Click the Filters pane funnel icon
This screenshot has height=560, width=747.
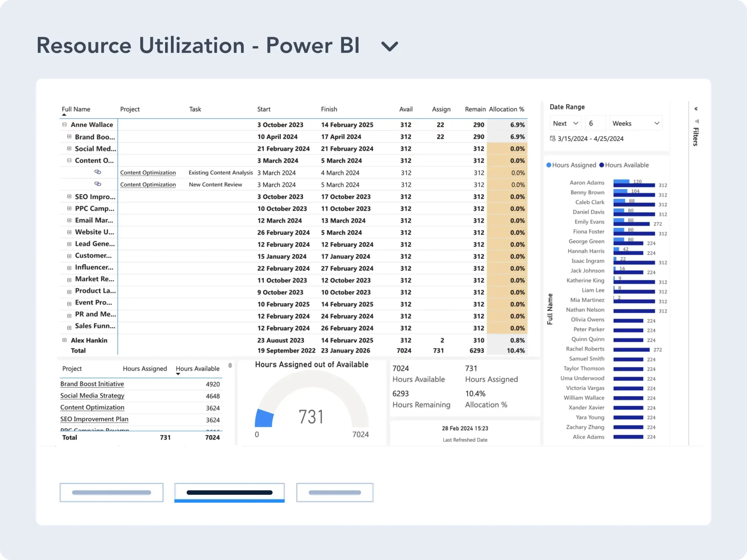pyautogui.click(x=697, y=121)
